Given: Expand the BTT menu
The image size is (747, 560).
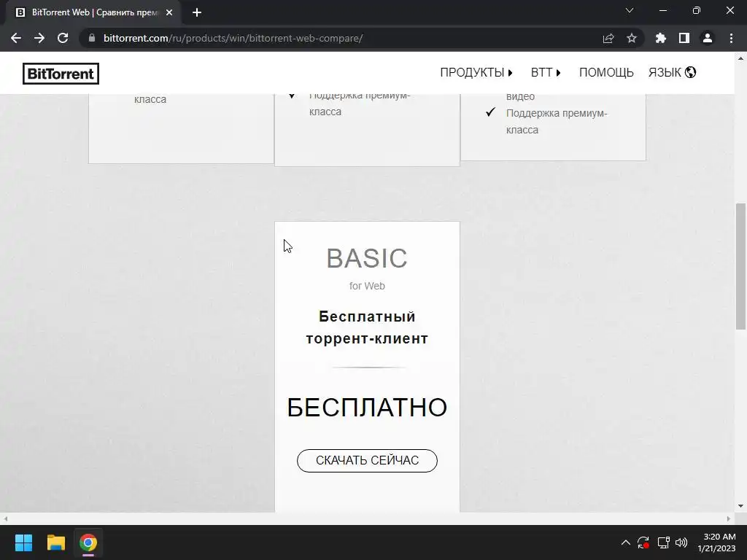Looking at the screenshot, I should (546, 72).
